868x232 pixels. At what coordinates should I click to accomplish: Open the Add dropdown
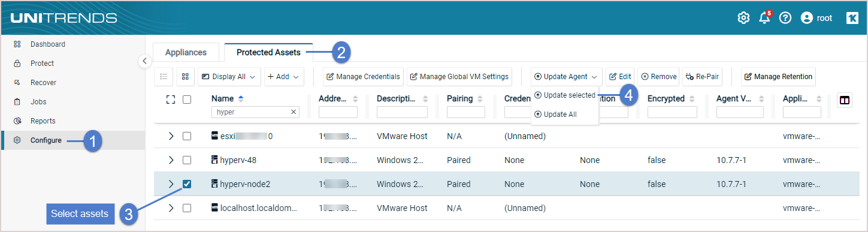pyautogui.click(x=284, y=77)
